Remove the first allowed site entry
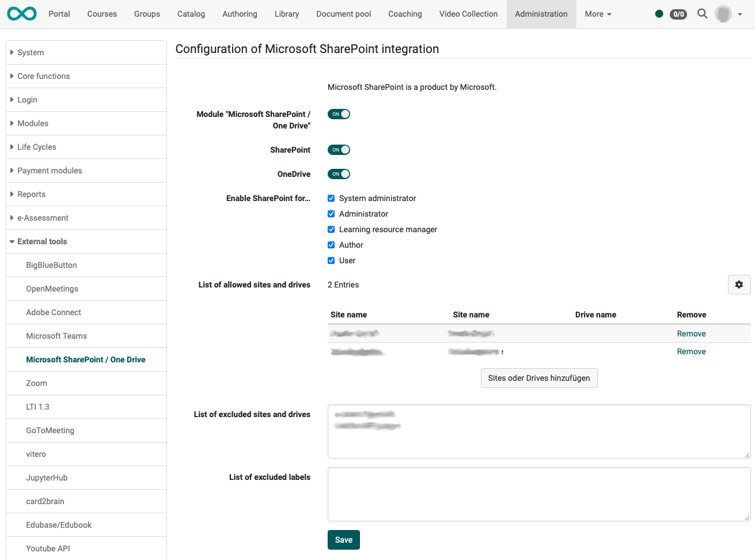755x560 pixels. tap(691, 334)
